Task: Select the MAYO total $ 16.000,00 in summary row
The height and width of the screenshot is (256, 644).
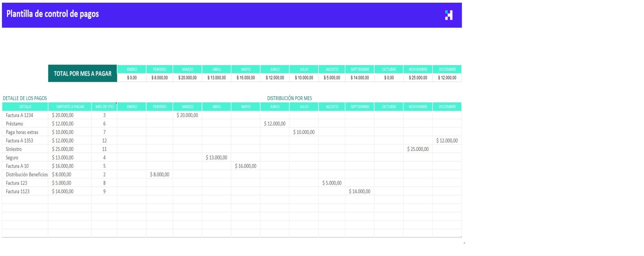Action: click(246, 78)
